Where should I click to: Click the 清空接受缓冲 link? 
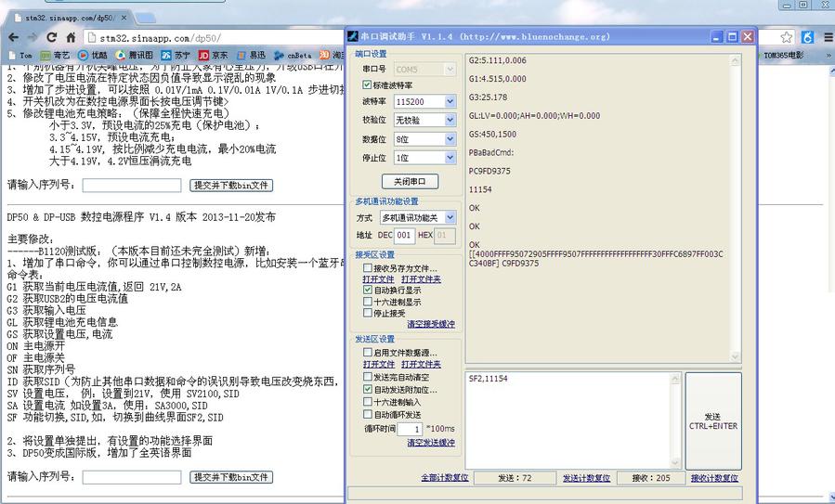(431, 324)
